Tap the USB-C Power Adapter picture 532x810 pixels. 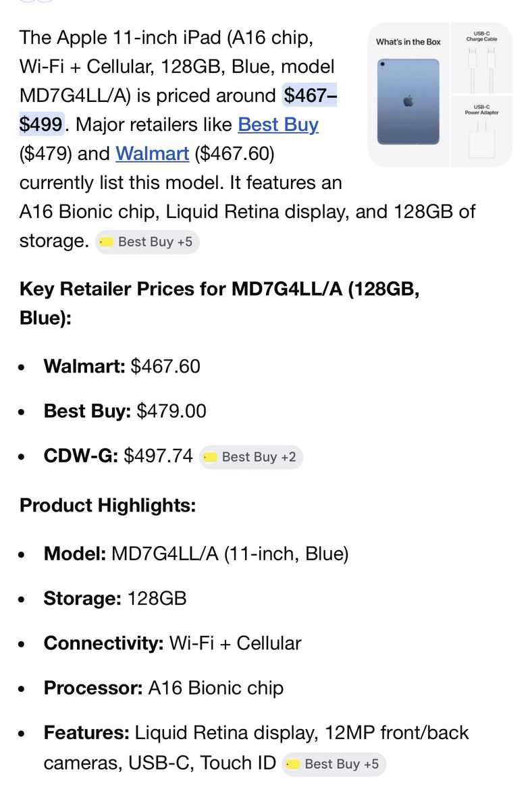coord(481,142)
